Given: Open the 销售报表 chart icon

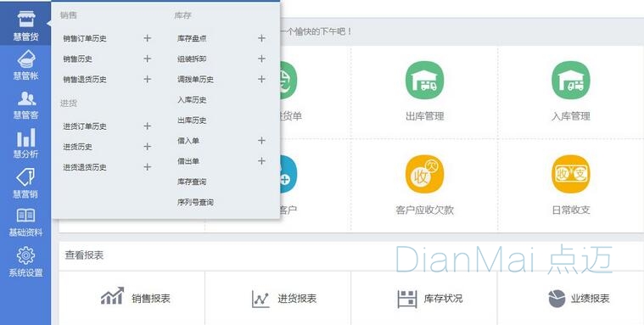Looking at the screenshot, I should [x=112, y=296].
